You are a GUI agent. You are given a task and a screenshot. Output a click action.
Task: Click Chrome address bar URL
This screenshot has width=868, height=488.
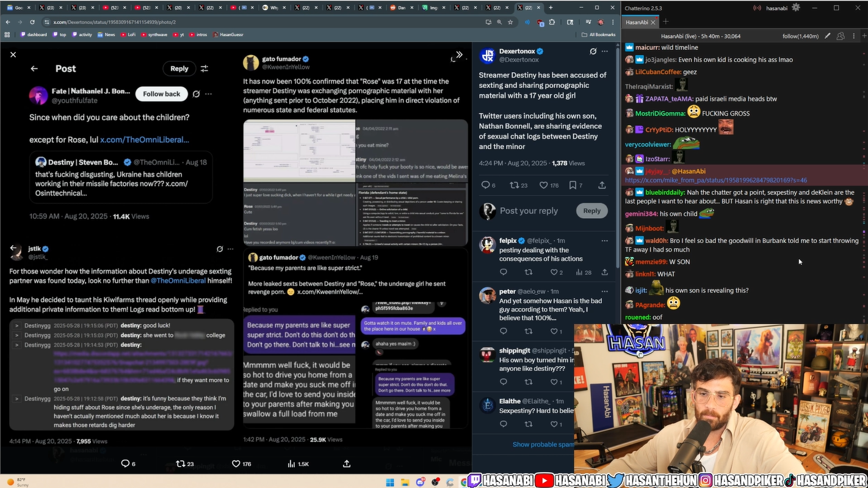click(115, 22)
